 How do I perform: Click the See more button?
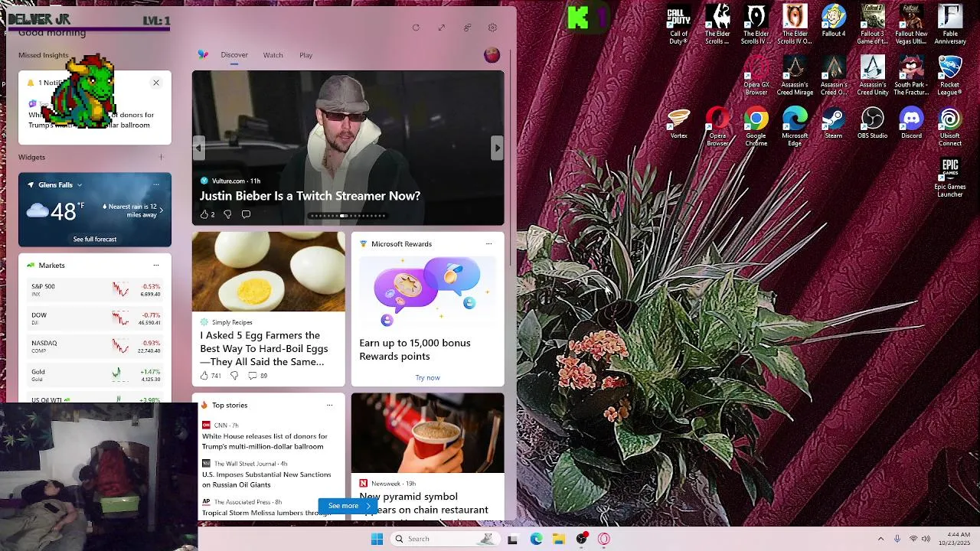tap(348, 506)
